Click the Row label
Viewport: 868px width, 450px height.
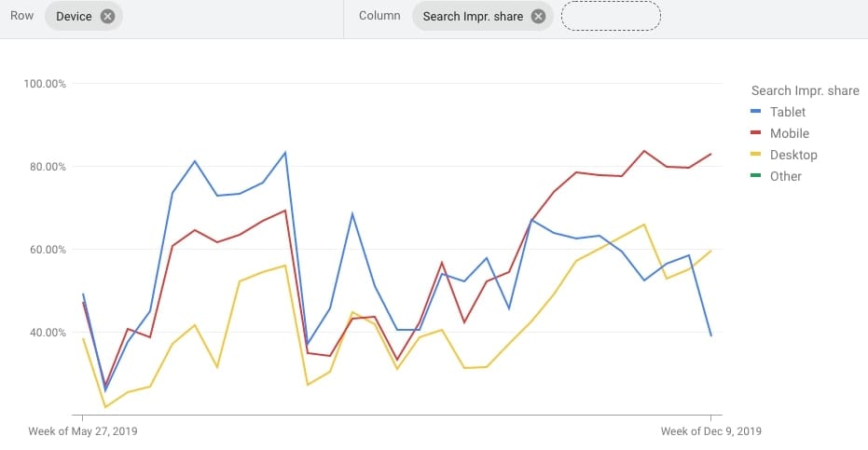tap(22, 16)
